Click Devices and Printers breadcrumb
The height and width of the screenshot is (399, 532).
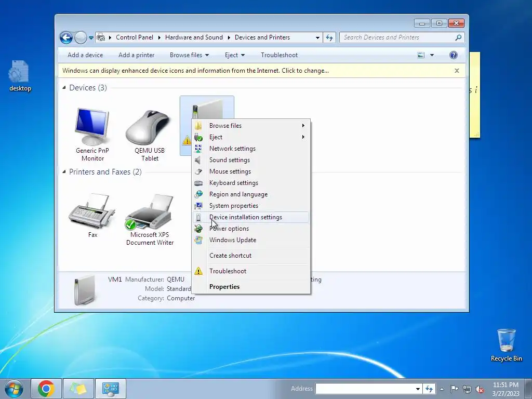(262, 37)
